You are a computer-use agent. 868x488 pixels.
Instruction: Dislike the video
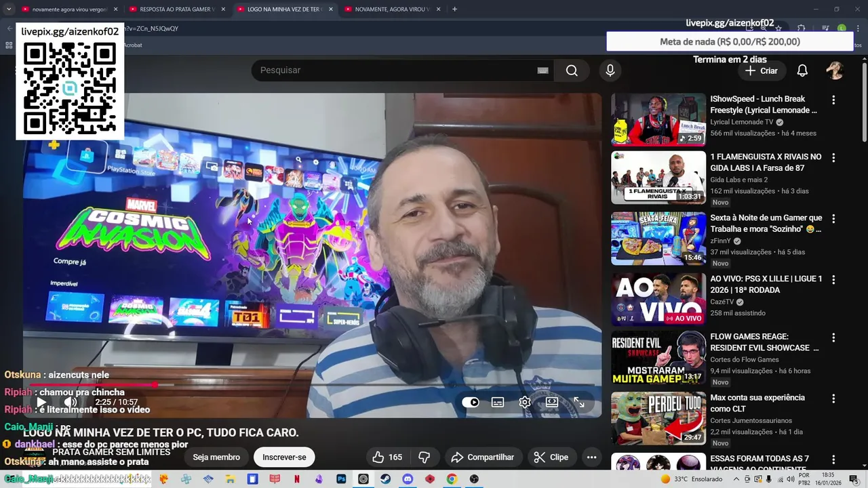pyautogui.click(x=425, y=457)
